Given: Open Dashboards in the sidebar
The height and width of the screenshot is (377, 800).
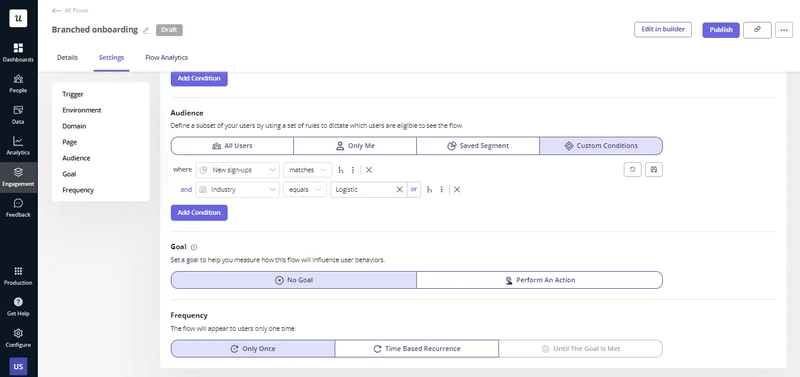Looking at the screenshot, I should tap(18, 53).
